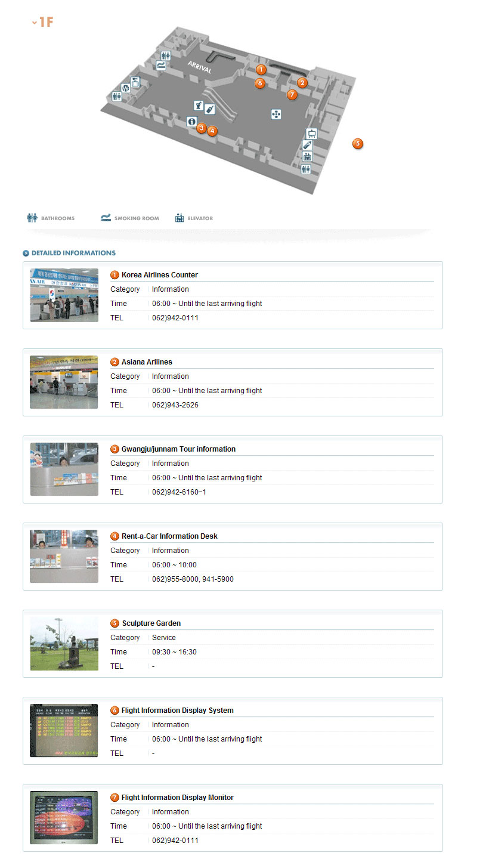Screen dimensions: 489x868
Task: Click map marker 2 on the floor plan
Action: click(302, 83)
